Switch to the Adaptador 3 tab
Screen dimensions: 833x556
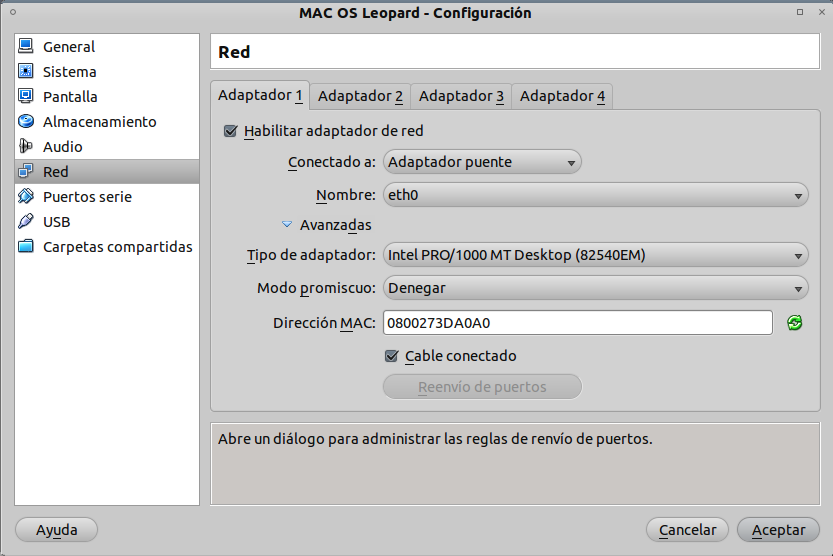461,96
